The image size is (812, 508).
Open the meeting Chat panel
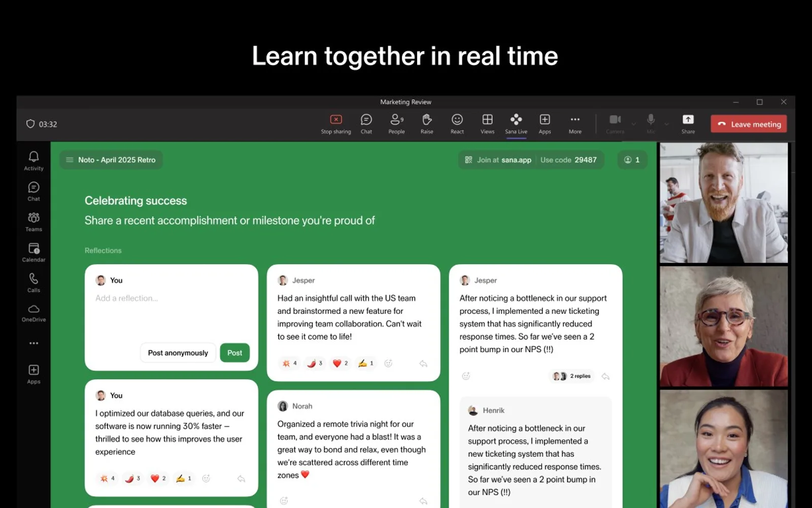click(366, 124)
